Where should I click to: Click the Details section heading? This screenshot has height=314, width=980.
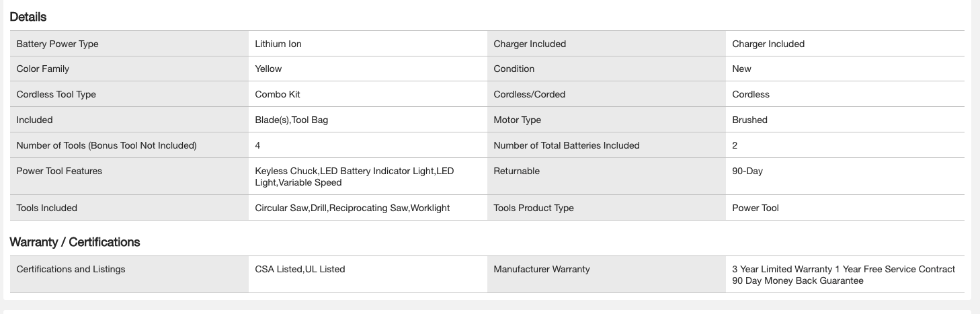point(28,17)
